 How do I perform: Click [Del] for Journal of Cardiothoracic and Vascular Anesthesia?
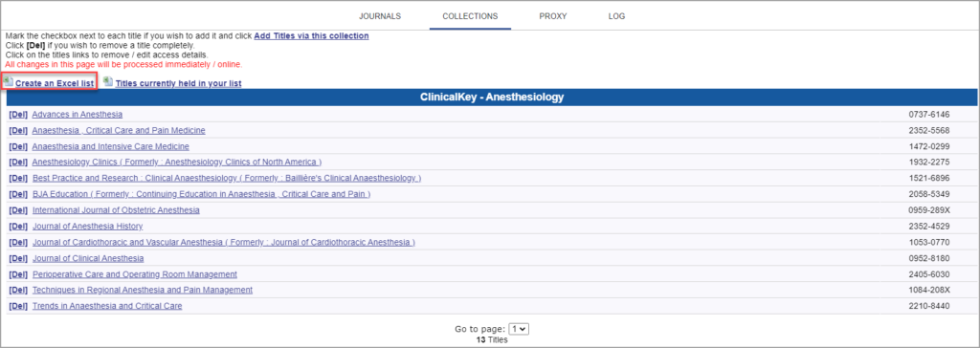click(x=19, y=242)
